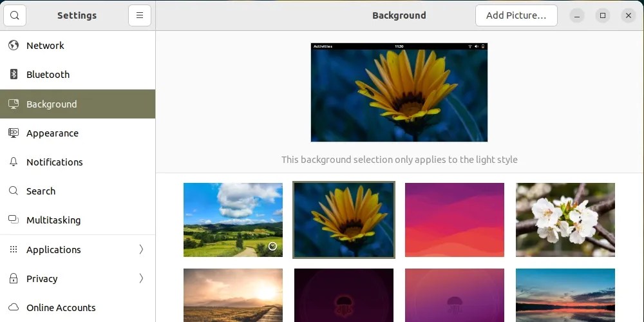Pick the pink-orange gradient waves wallpaper
This screenshot has height=322, width=644.
(455, 220)
